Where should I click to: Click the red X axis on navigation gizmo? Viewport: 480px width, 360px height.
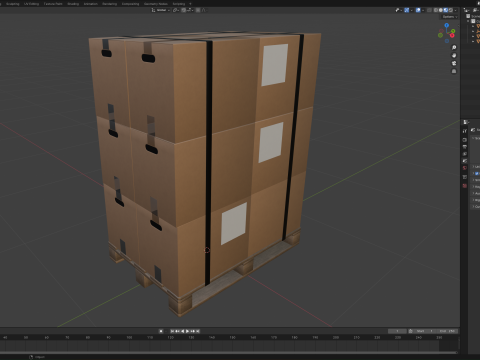coord(452,35)
